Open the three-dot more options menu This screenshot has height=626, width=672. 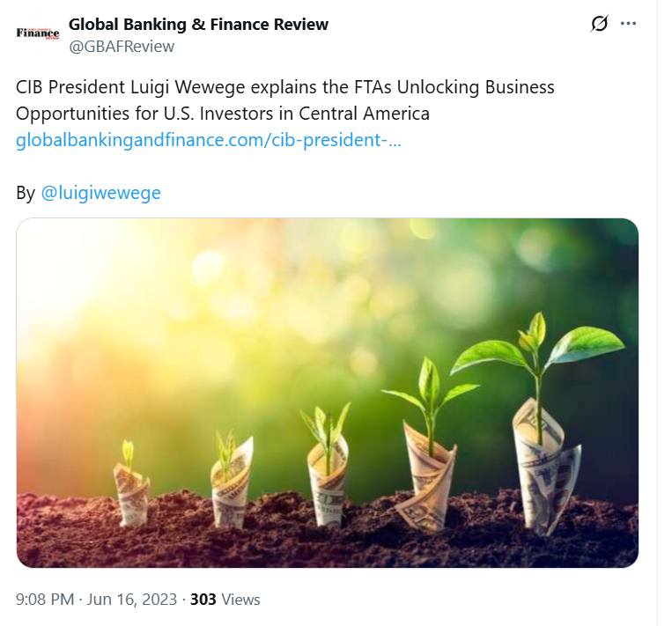pos(628,24)
